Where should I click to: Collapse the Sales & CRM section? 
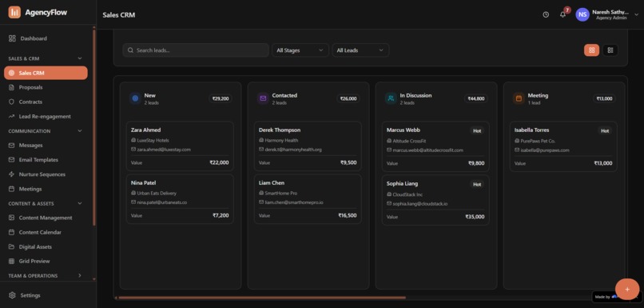[80, 58]
